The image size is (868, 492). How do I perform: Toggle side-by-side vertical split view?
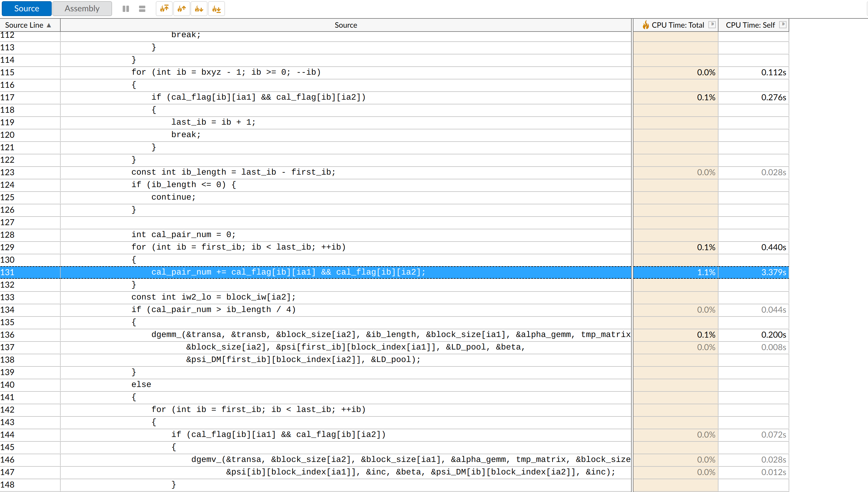tap(125, 9)
